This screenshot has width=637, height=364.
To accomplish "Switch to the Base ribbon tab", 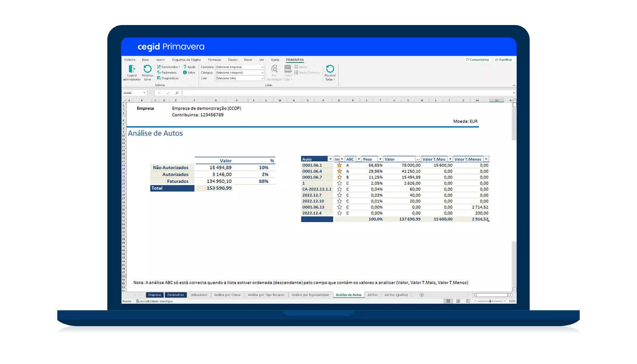I will pyautogui.click(x=145, y=60).
